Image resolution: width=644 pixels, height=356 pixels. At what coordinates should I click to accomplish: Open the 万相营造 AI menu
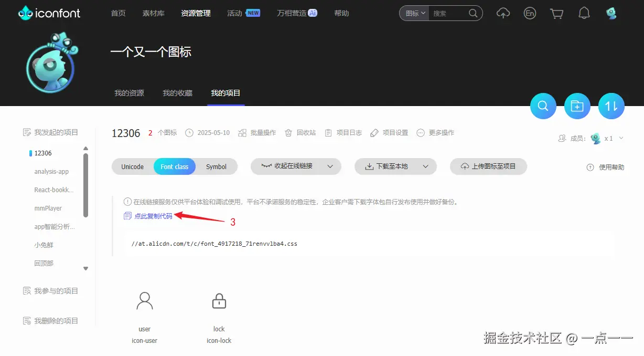click(x=297, y=13)
